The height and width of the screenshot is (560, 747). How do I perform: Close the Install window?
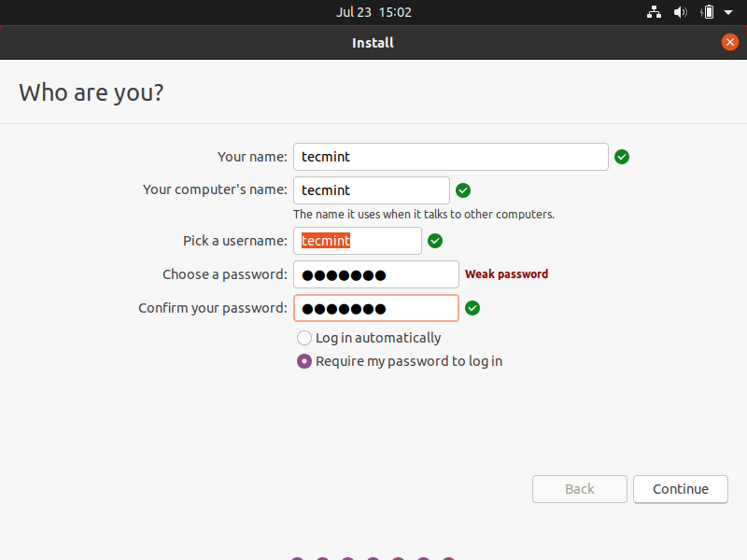tap(730, 42)
